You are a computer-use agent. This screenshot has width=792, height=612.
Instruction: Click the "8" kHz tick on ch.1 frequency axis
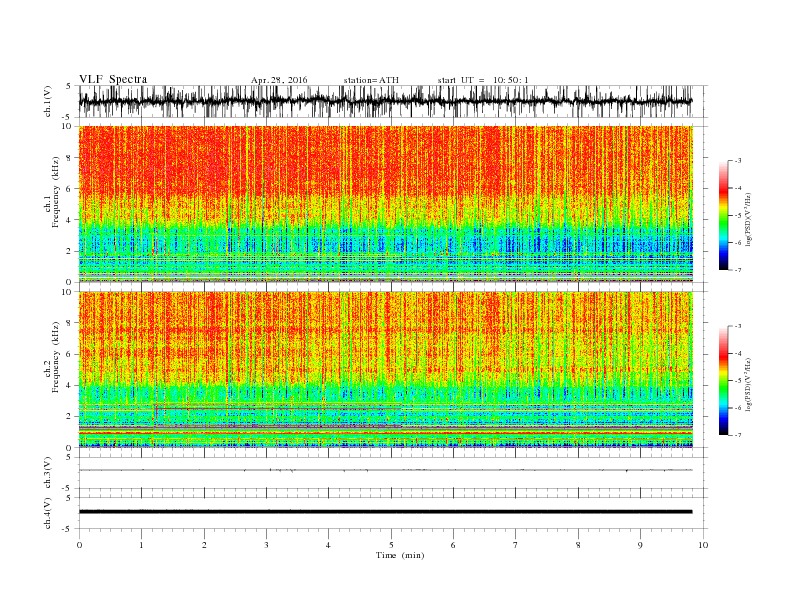pos(69,158)
